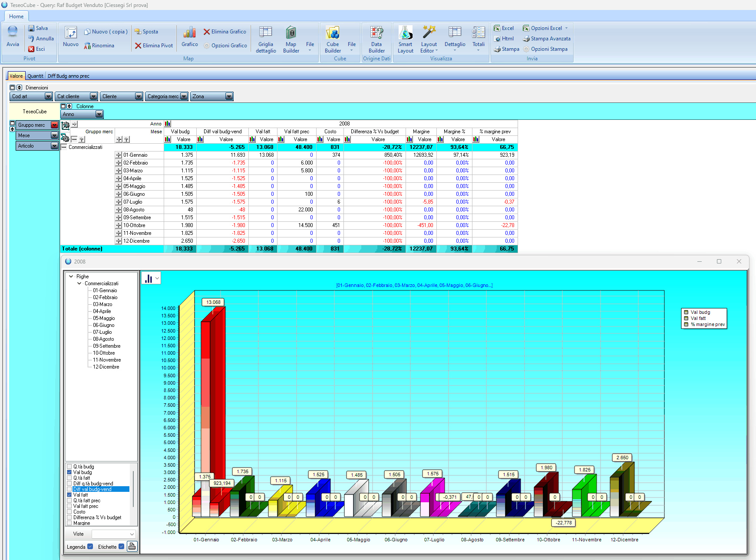Save the pivot with the Salva icon
756x560 pixels.
(x=31, y=28)
